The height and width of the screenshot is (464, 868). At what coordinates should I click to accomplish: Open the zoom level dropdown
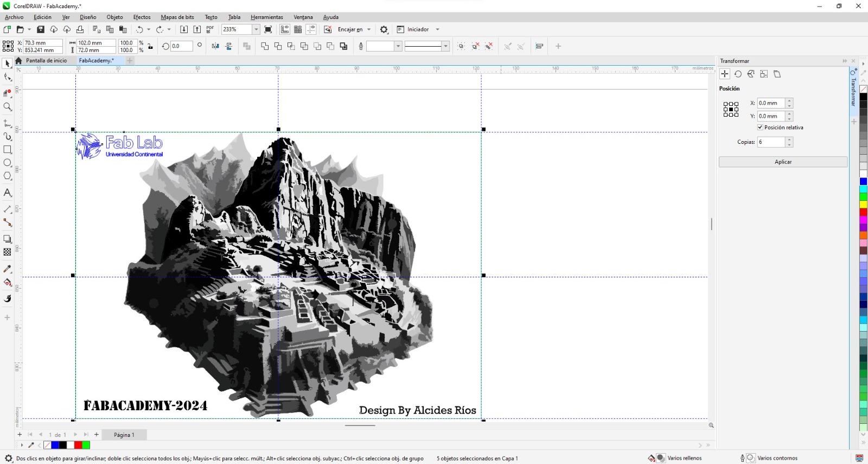tap(256, 29)
